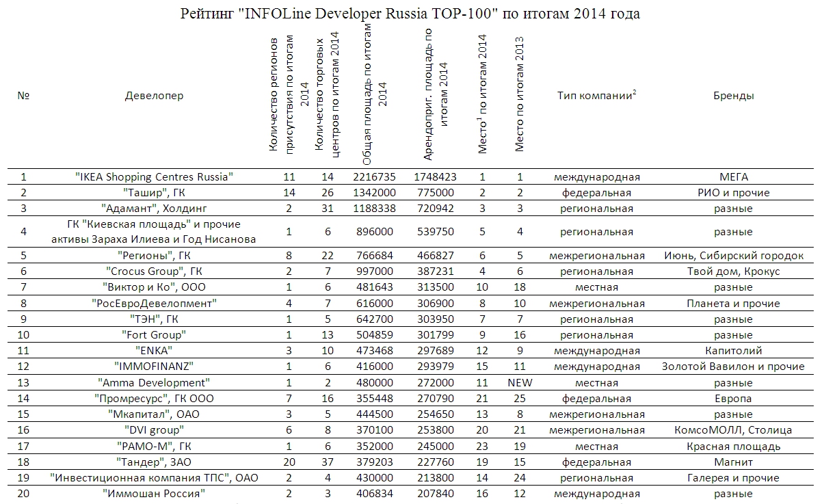
Task: Select total area value 766684
Action: [376, 256]
